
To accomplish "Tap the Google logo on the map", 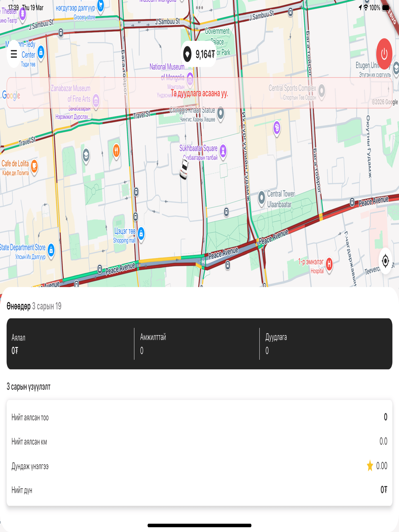I will 11,95.
